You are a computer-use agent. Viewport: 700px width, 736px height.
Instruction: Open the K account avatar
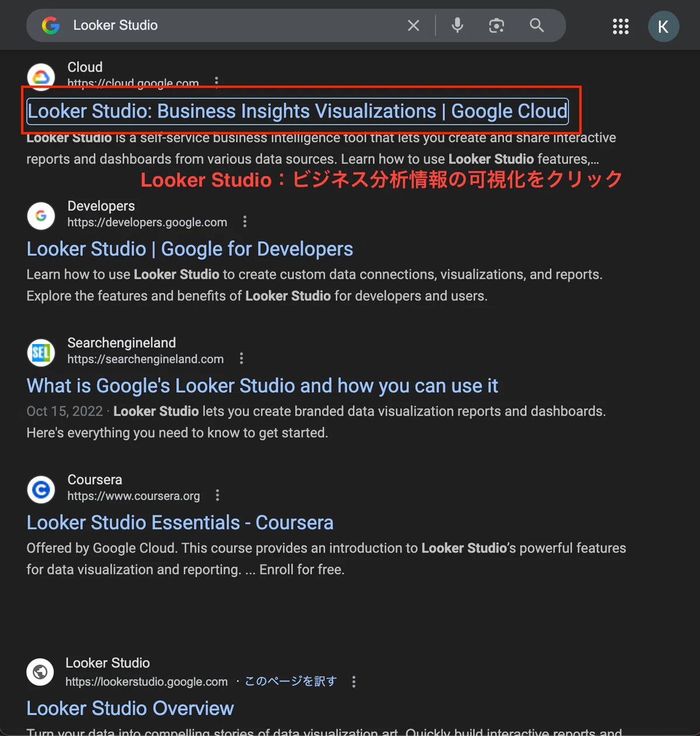(663, 26)
